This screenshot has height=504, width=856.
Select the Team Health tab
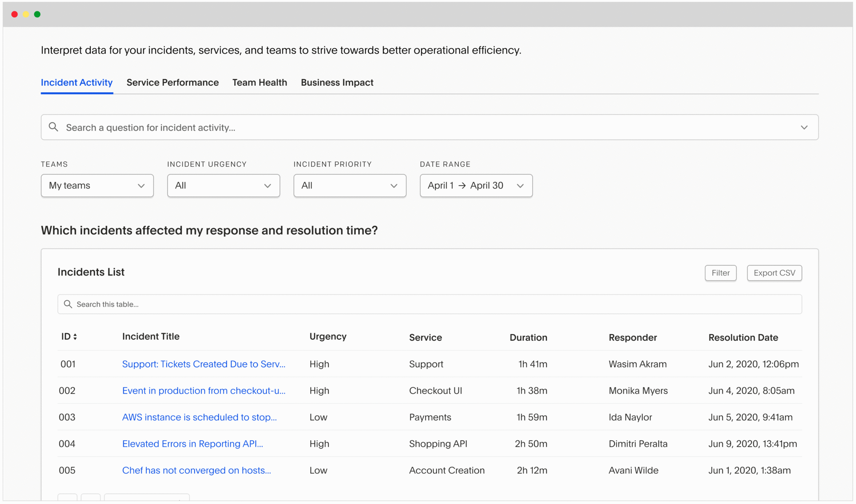pyautogui.click(x=259, y=82)
